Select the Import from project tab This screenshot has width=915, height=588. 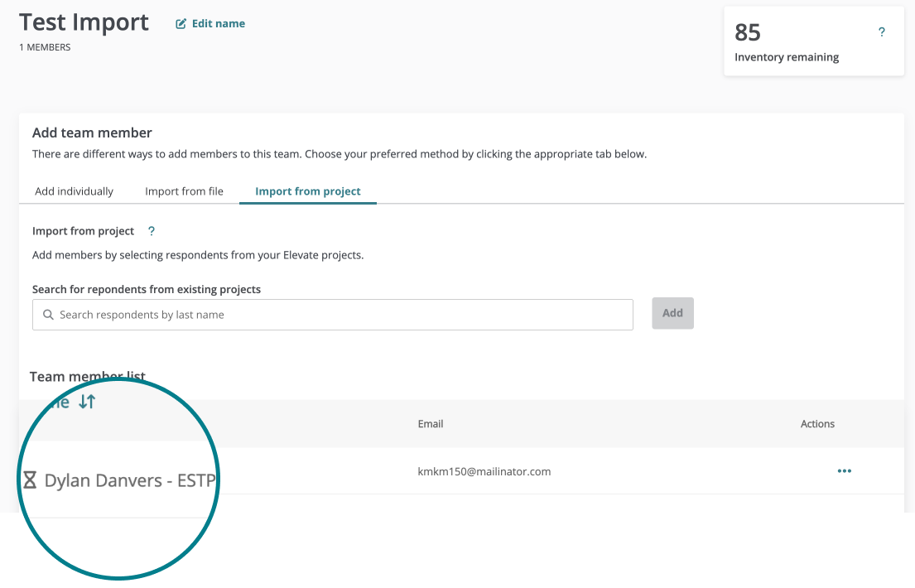tap(307, 191)
